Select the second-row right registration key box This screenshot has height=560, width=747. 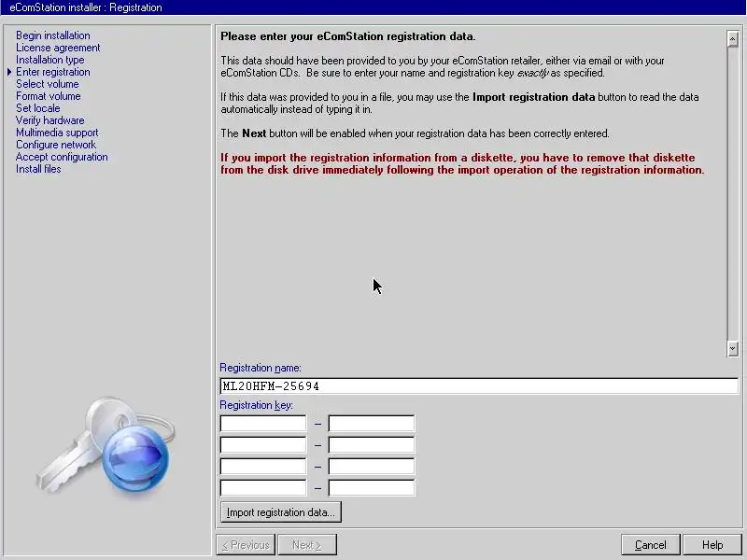click(x=372, y=445)
